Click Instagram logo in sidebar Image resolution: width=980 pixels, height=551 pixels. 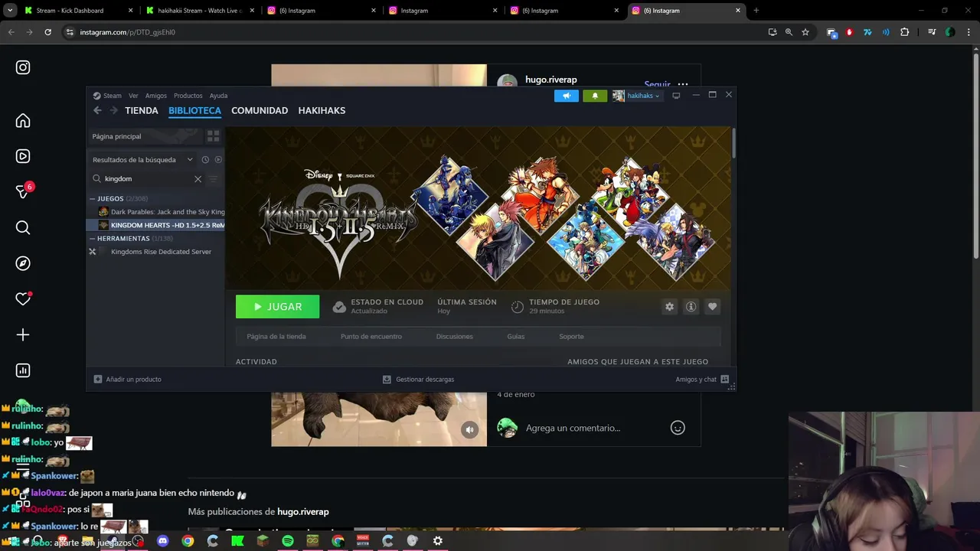[23, 67]
